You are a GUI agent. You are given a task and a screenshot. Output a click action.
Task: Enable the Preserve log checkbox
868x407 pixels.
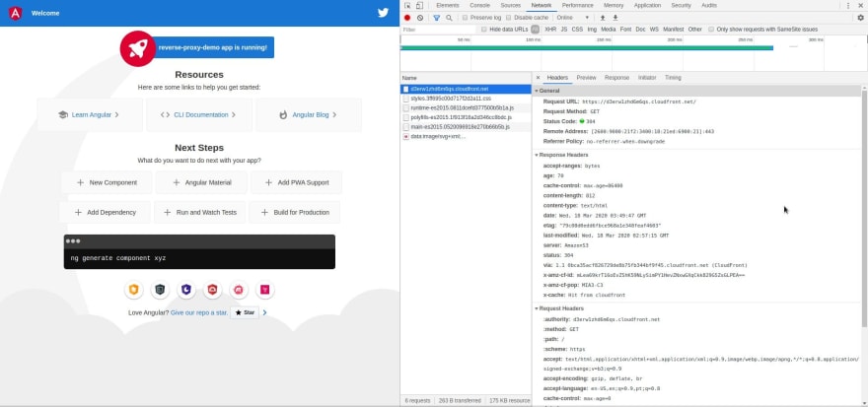[x=465, y=18]
